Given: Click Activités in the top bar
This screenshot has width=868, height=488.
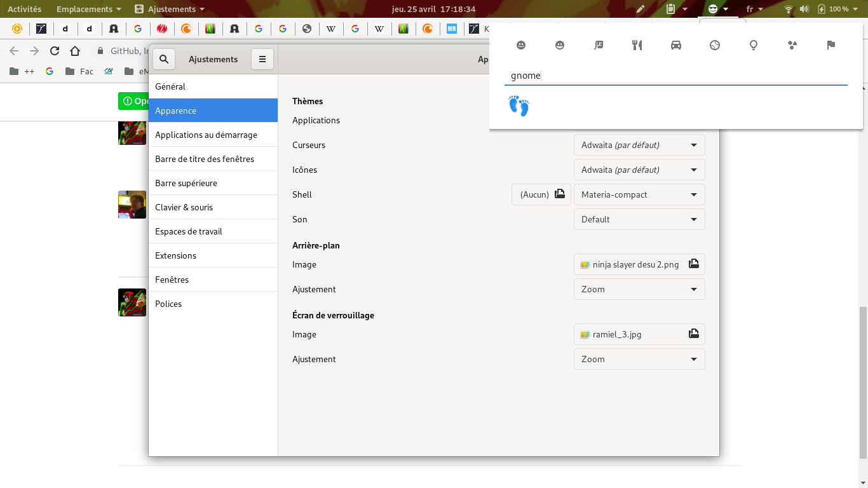Looking at the screenshot, I should tap(24, 9).
